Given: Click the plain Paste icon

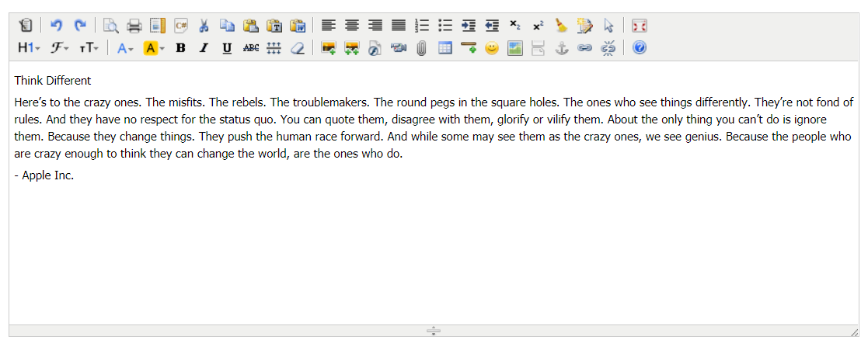Looking at the screenshot, I should pyautogui.click(x=251, y=26).
